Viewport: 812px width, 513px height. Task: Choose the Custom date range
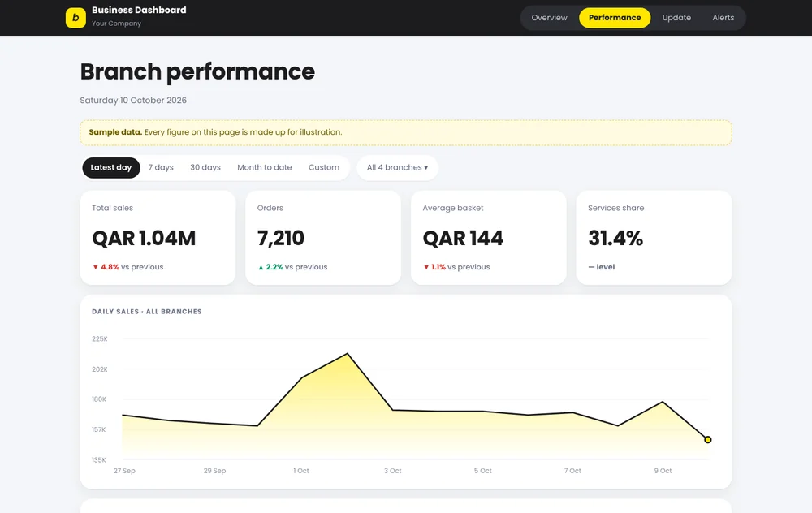pos(324,167)
